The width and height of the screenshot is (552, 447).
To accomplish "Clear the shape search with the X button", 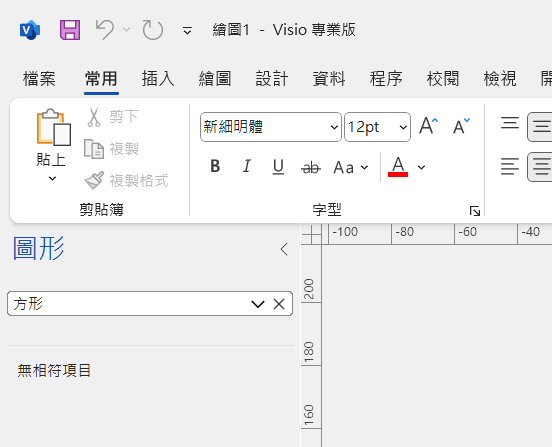I will pos(279,304).
